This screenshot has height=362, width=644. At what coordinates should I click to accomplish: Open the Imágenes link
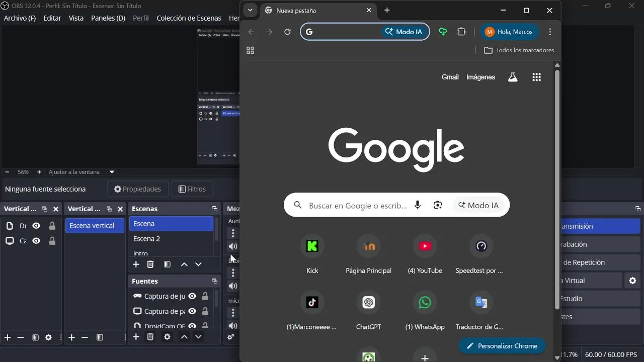pos(480,77)
